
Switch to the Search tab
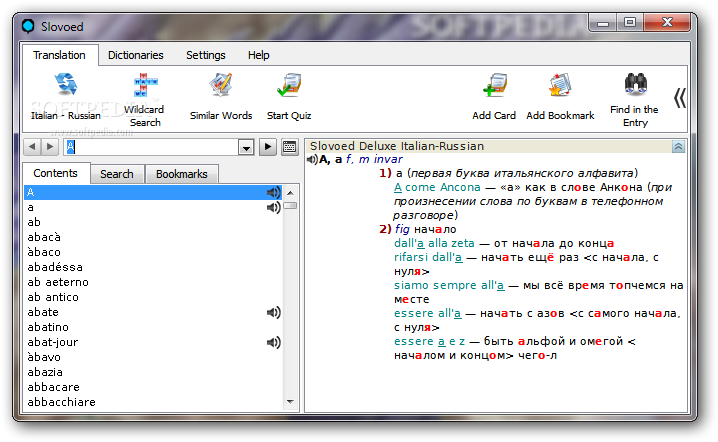[117, 174]
